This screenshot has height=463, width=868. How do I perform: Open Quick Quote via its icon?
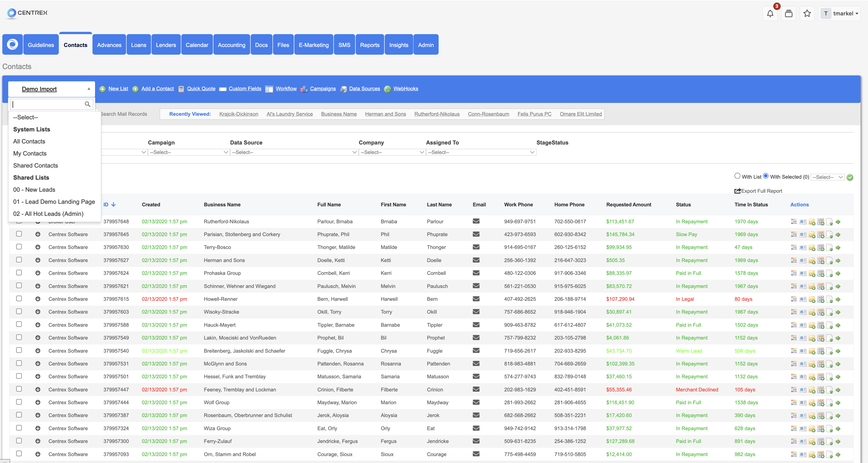click(x=182, y=89)
